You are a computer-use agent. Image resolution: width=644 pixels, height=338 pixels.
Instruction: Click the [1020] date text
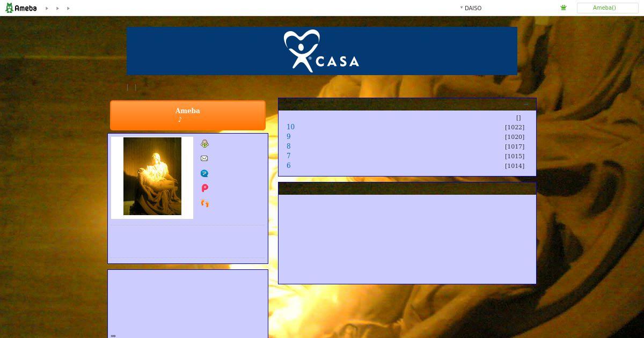pyautogui.click(x=515, y=137)
